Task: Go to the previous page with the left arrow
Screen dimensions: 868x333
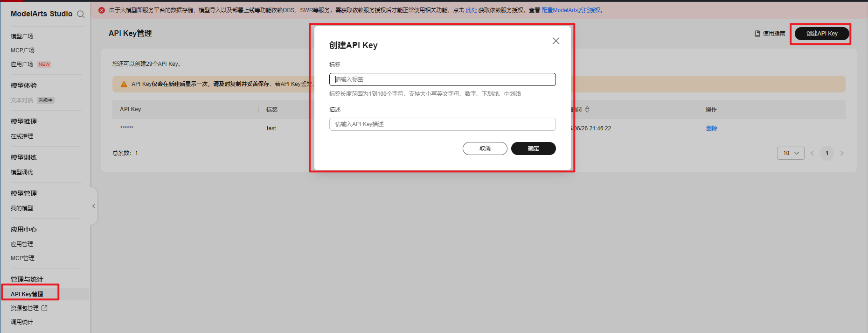Action: [812, 153]
